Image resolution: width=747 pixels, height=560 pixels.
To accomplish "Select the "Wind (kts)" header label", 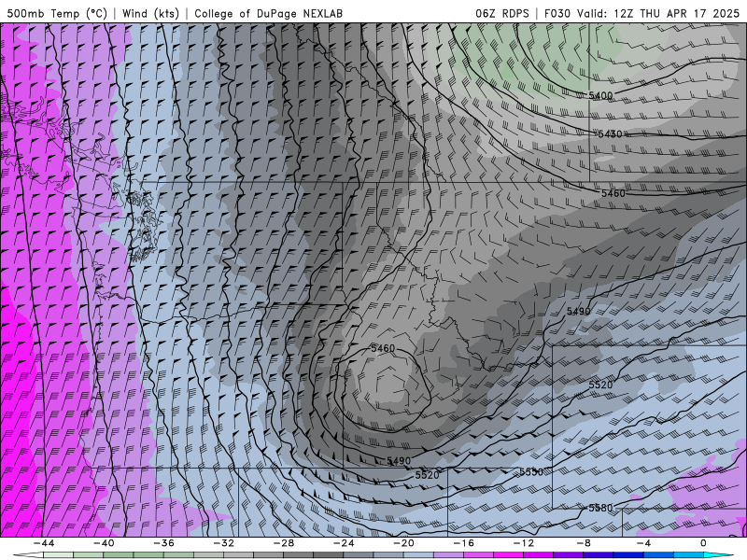I will point(150,13).
